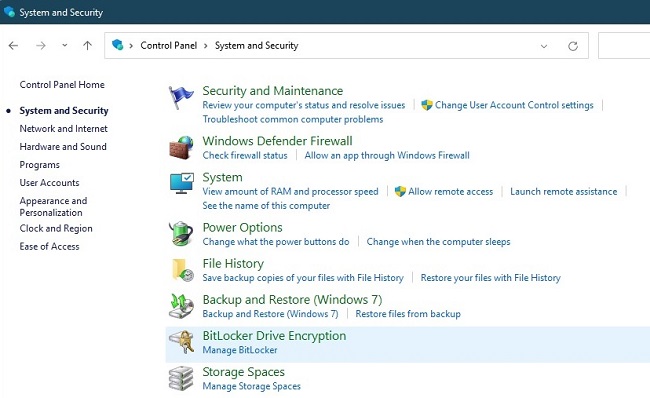The image size is (650, 398).
Task: Click the Storage Spaces stacked drives icon
Action: point(181,378)
